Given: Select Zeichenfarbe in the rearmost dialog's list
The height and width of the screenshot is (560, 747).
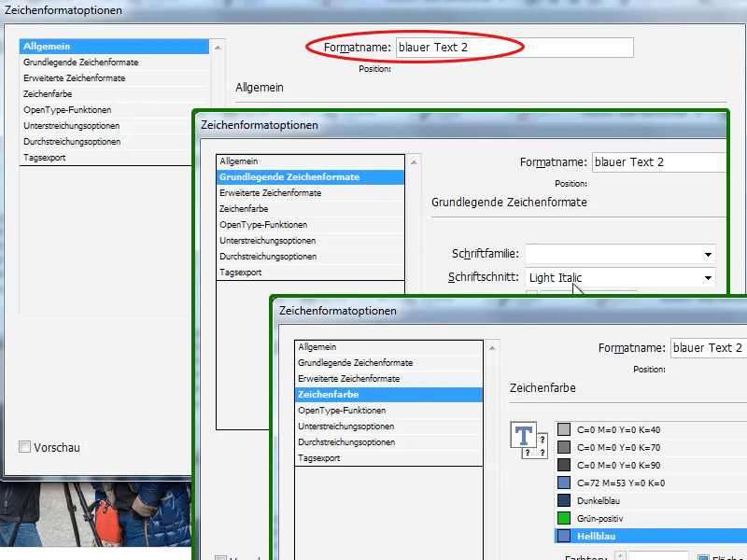Looking at the screenshot, I should coord(114,94).
